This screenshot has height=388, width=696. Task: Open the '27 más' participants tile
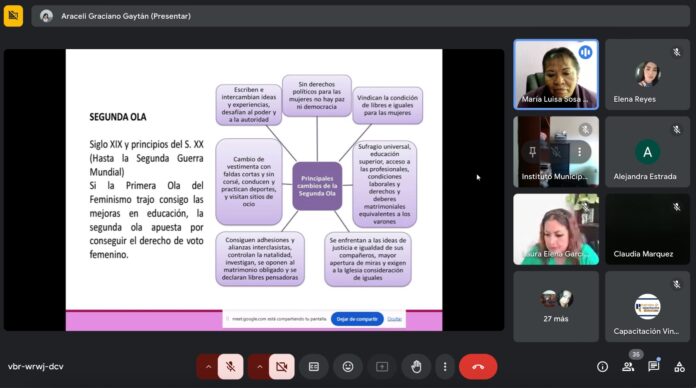coord(556,307)
